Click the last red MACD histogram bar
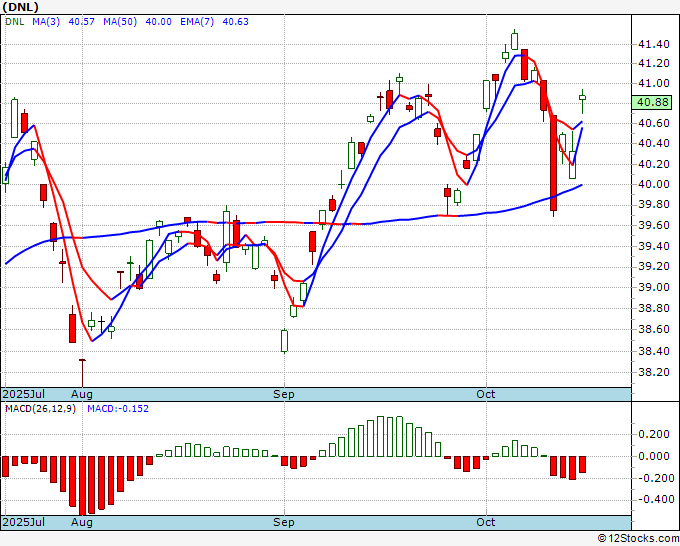This screenshot has width=680, height=546. (x=582, y=464)
